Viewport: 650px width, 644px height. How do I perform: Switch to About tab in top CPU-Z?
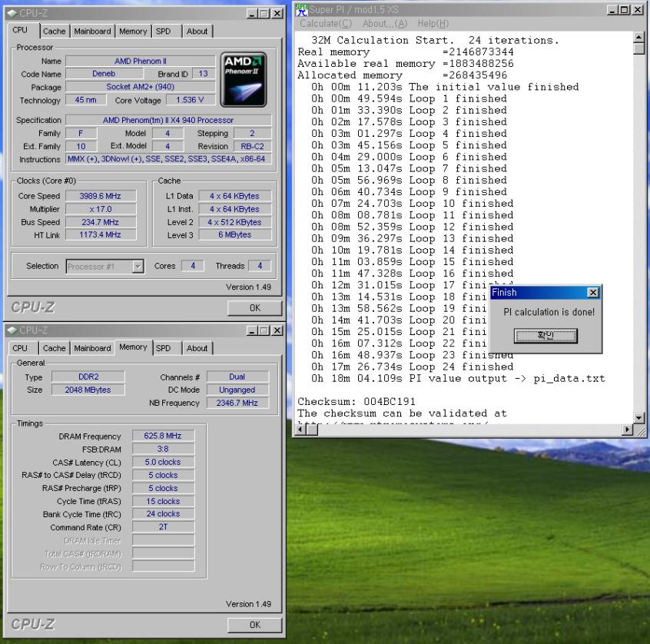[x=197, y=32]
